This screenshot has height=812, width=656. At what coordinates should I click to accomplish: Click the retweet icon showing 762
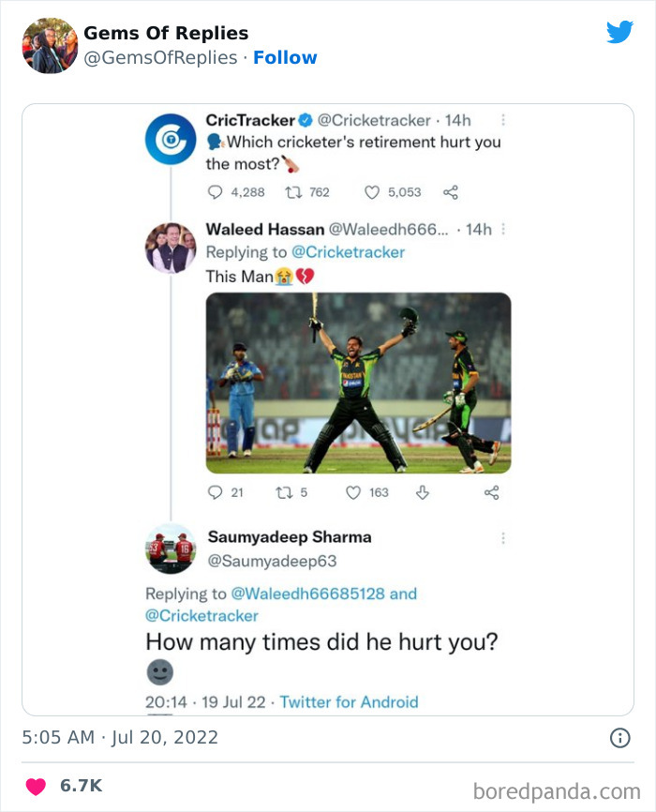click(292, 192)
